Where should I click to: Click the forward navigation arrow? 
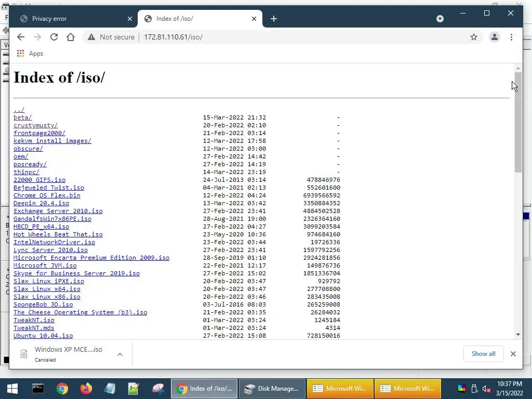(37, 37)
